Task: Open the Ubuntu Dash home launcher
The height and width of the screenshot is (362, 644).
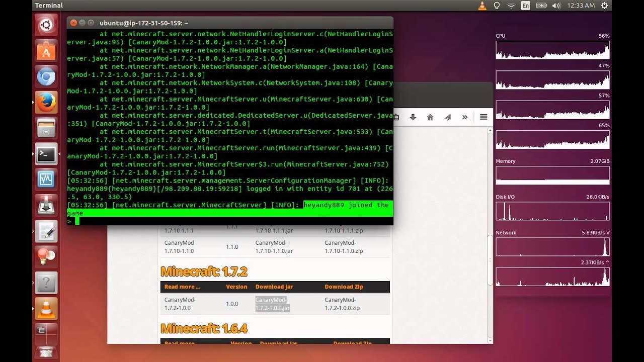Action: [46, 24]
